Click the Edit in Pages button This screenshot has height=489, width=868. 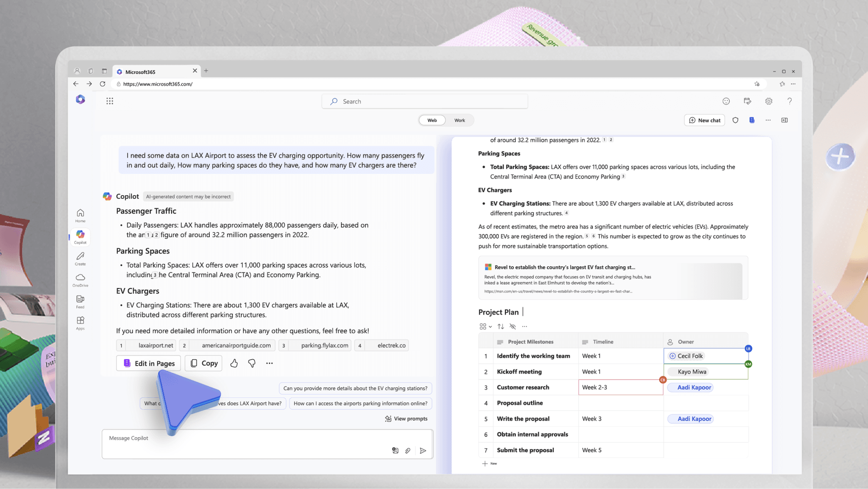pyautogui.click(x=149, y=363)
